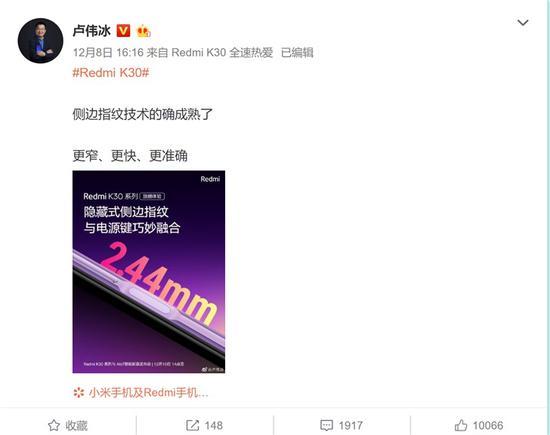Click the comment bubble icon
Screen dimensions: 550x435
click(326, 426)
